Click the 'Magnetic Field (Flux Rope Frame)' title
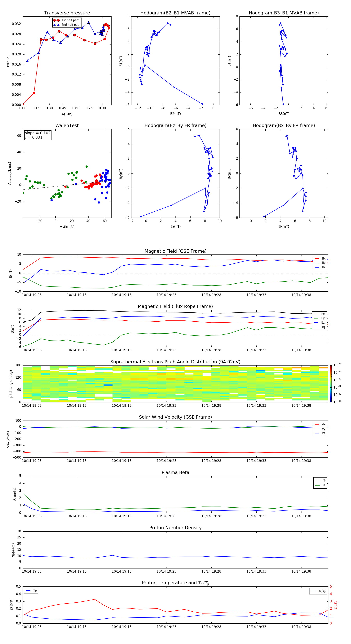 175,307
